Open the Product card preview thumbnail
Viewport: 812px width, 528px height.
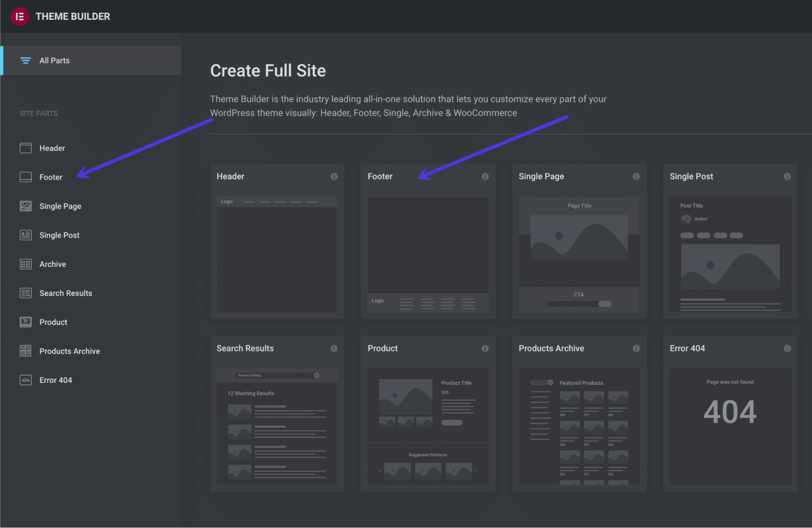tap(428, 427)
